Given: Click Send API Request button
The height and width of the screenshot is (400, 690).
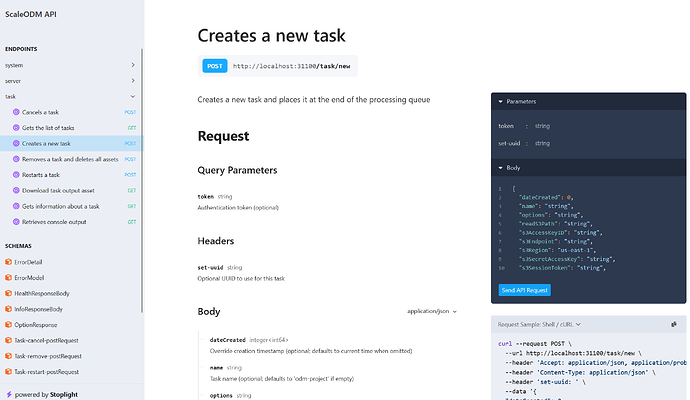Looking at the screenshot, I should 525,290.
